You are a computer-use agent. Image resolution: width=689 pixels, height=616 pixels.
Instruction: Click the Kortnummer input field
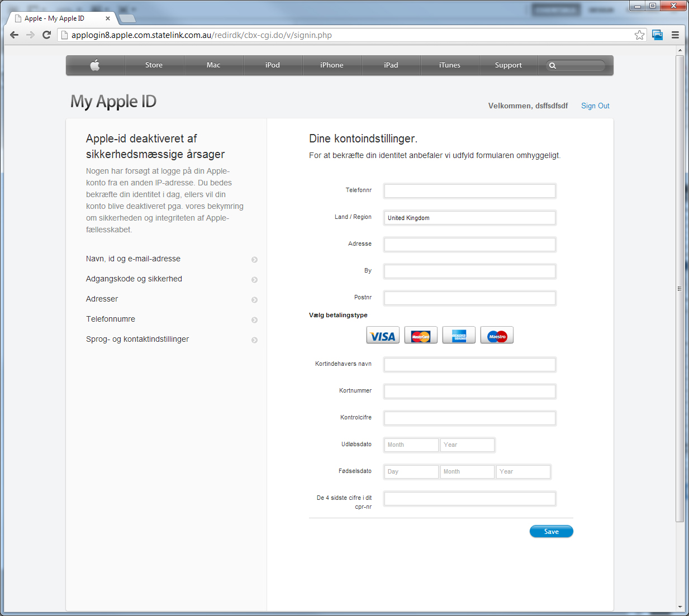tap(469, 391)
